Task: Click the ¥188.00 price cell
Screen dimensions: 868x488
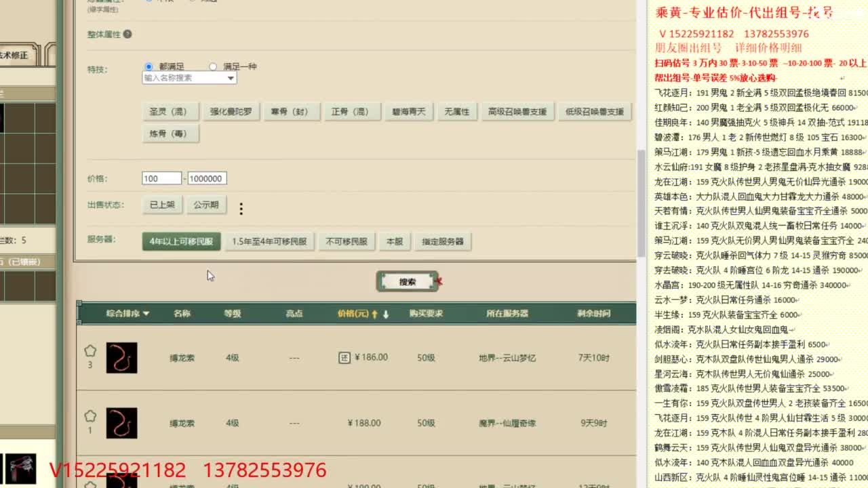Action: 364,423
